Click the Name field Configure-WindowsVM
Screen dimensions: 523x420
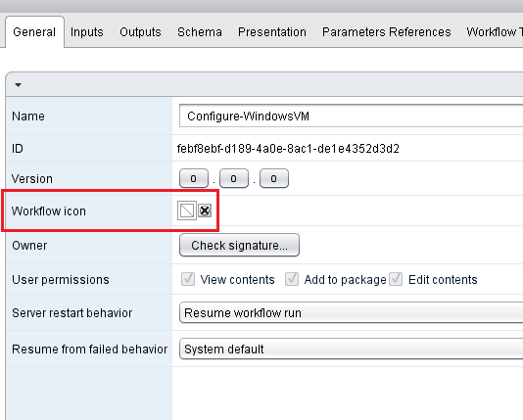coord(351,116)
